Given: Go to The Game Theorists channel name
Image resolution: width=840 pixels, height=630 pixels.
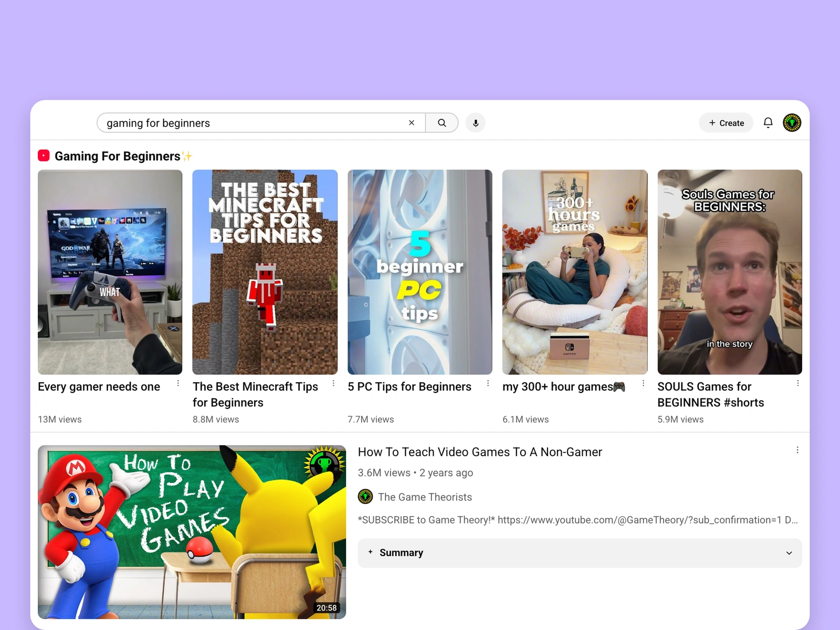Looking at the screenshot, I should (x=425, y=497).
